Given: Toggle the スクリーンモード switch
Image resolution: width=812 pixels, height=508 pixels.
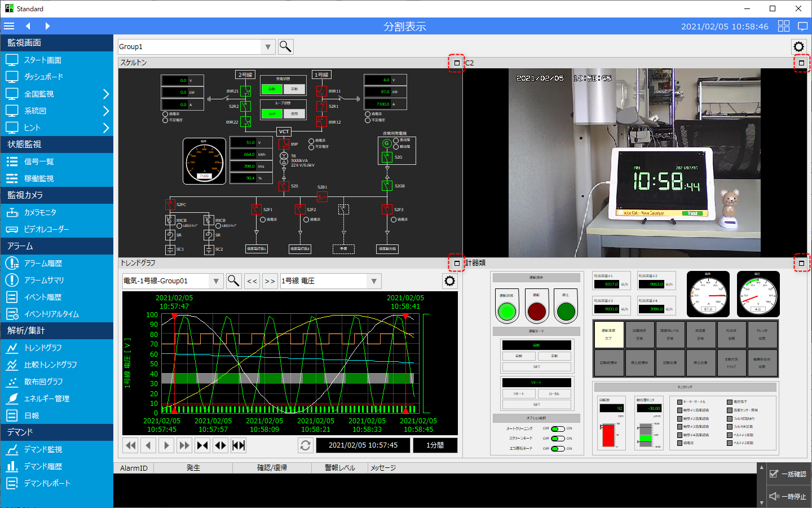Looking at the screenshot, I should (x=557, y=439).
